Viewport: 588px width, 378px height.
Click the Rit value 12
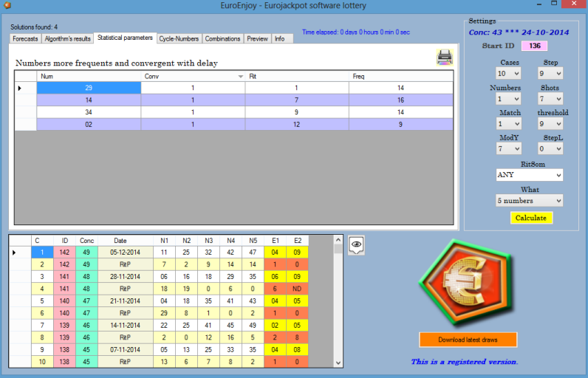297,124
